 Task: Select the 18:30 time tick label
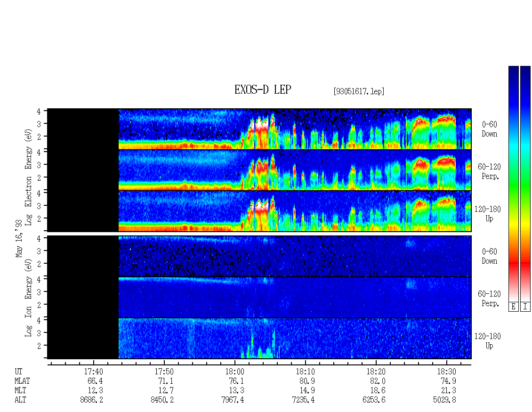[446, 372]
